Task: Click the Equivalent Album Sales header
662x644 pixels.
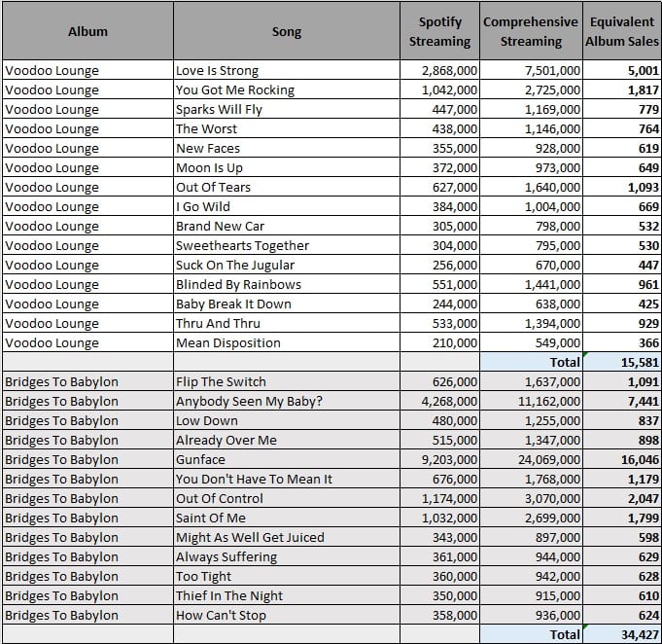Action: 622,31
